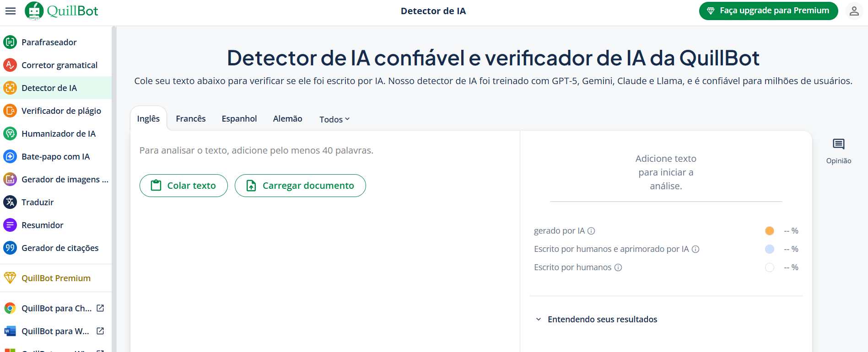The image size is (868, 352).
Task: Open Verificador de plágio icon
Action: point(10,111)
